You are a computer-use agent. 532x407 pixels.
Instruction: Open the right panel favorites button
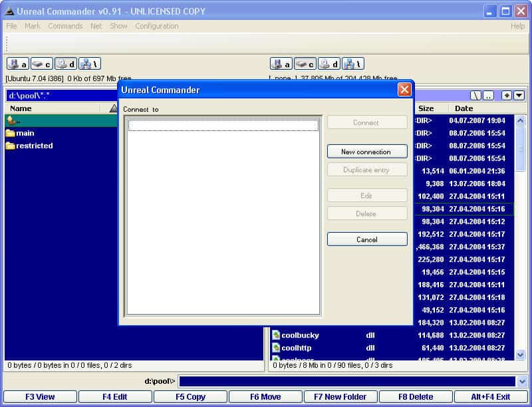[x=507, y=96]
